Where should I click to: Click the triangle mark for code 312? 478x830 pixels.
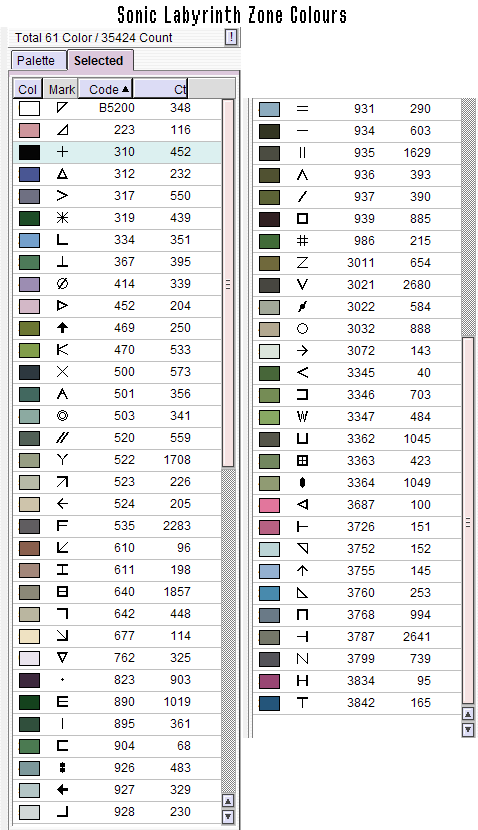tap(62, 174)
